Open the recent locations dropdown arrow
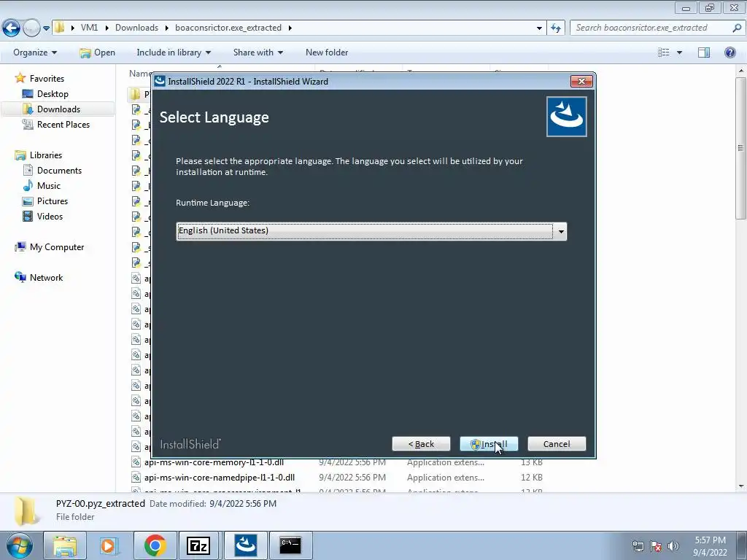The height and width of the screenshot is (560, 747). (46, 28)
